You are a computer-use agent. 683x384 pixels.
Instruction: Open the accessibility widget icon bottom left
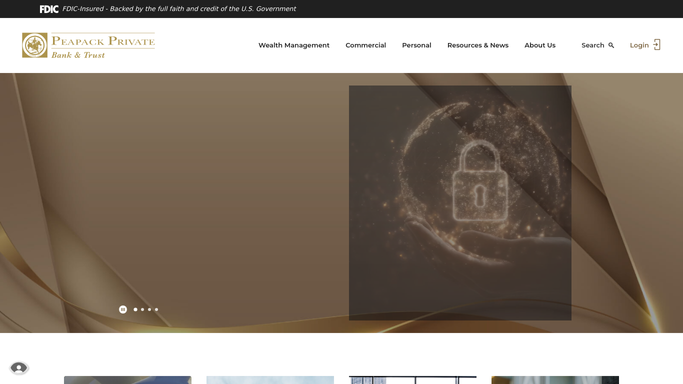tap(19, 368)
